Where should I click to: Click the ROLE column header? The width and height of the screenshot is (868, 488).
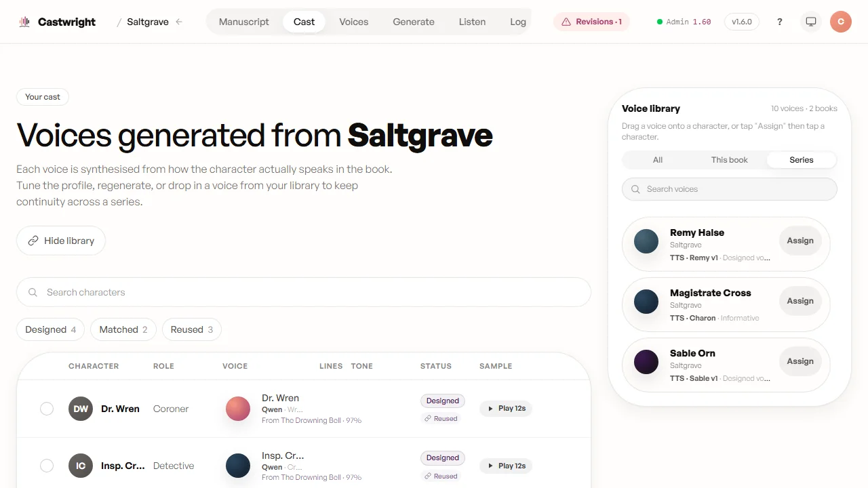pos(163,366)
